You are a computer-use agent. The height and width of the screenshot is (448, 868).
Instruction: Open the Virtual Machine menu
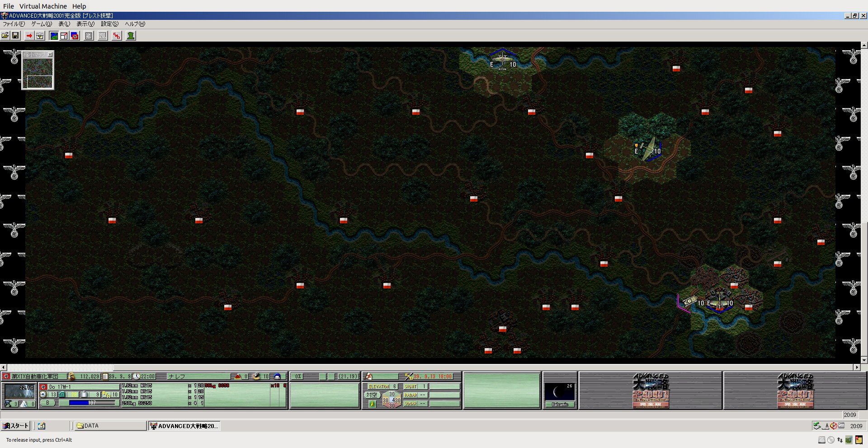[43, 6]
